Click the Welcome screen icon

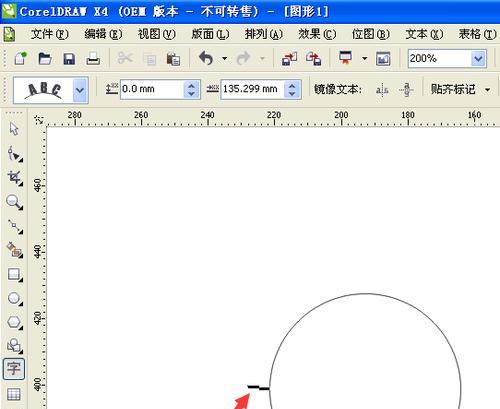pyautogui.click(x=383, y=59)
